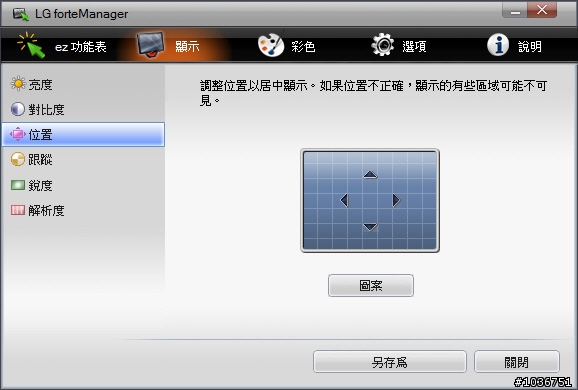This screenshot has width=578, height=390.
Task: Move screen position down with down arrow
Action: point(370,227)
